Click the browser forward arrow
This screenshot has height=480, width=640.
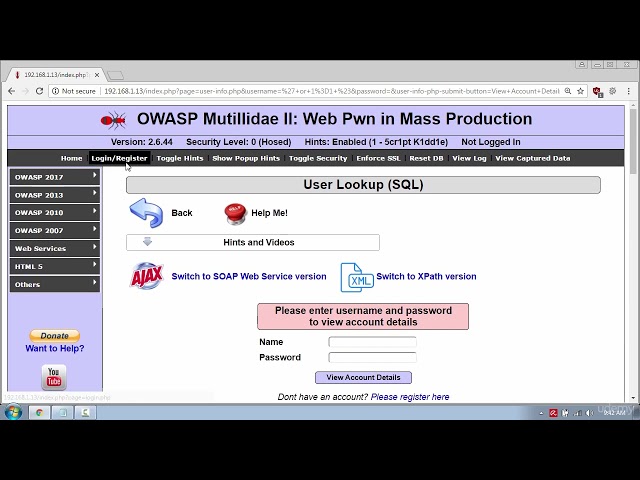[x=25, y=91]
